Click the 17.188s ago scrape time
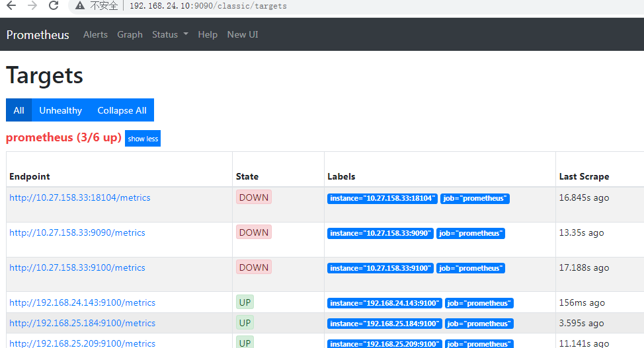The height and width of the screenshot is (348, 644). [584, 267]
